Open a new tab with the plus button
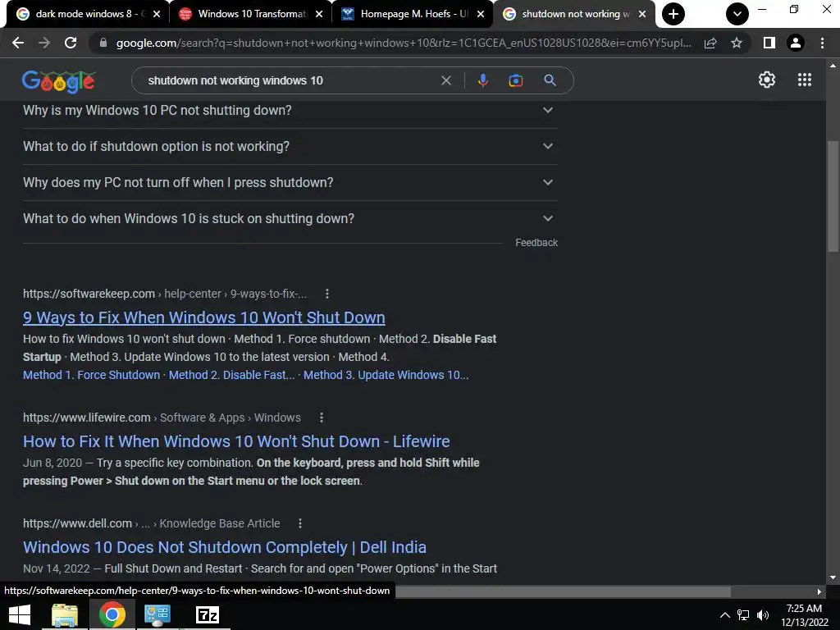 tap(673, 14)
